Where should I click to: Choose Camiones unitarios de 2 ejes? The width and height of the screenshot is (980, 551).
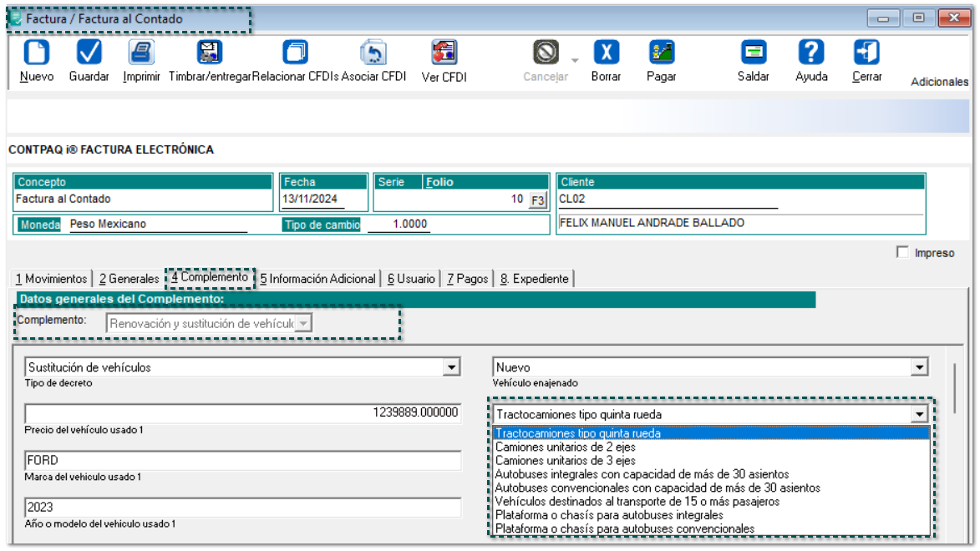[711, 447]
